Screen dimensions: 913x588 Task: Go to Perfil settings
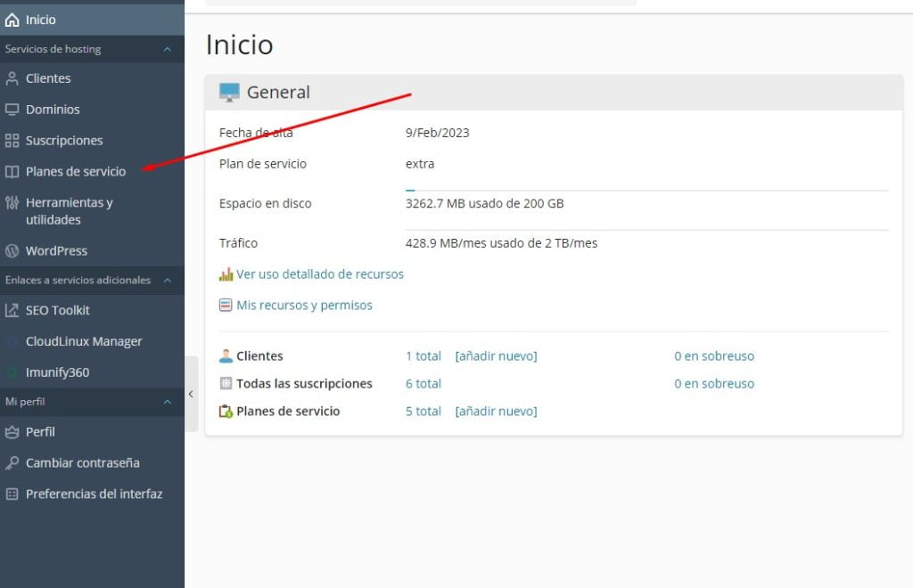click(92, 432)
